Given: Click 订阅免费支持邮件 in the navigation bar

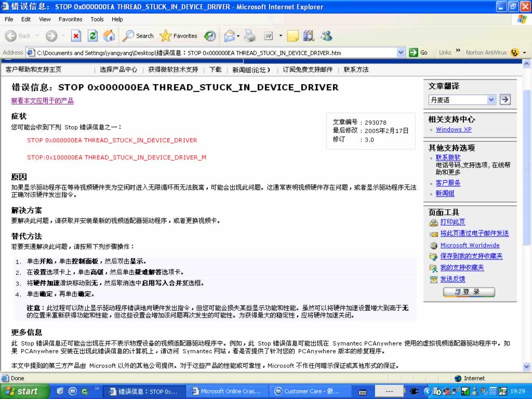Looking at the screenshot, I should coord(308,70).
